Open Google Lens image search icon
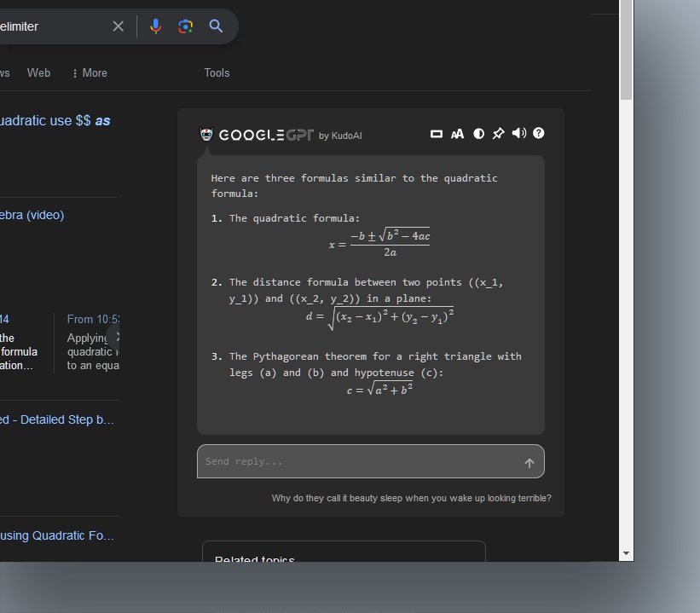 pos(186,26)
